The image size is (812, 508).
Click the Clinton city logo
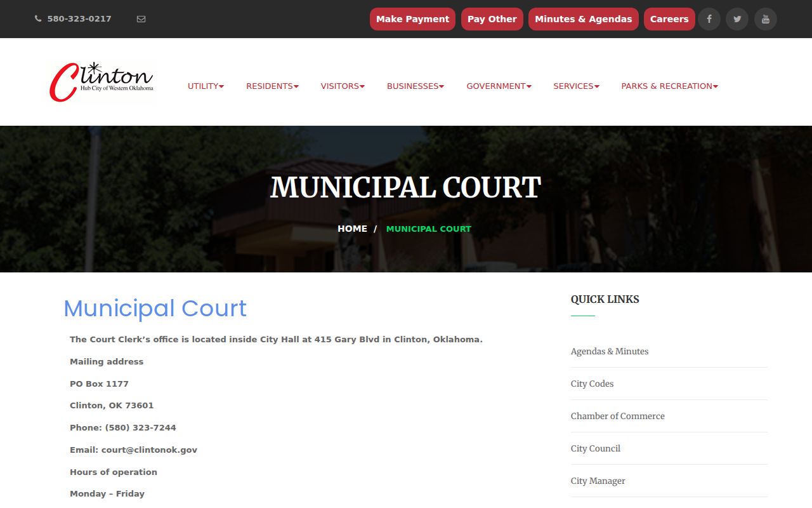pyautogui.click(x=101, y=82)
